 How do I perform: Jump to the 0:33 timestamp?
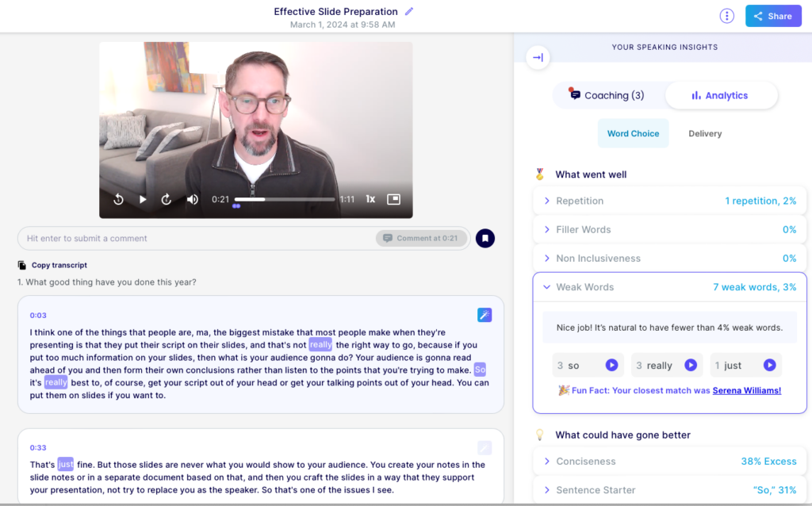tap(38, 448)
